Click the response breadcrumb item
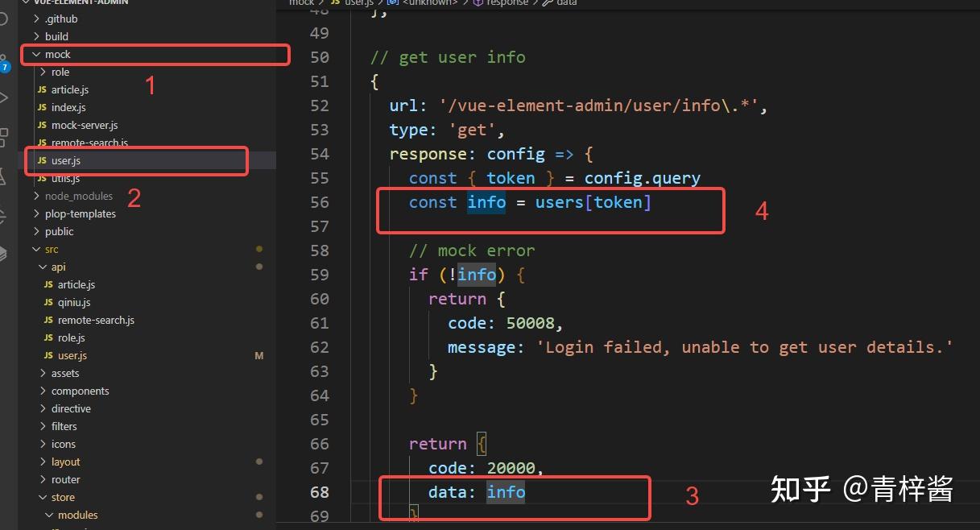Screen dimensions: 980x530 pyautogui.click(x=507, y=3)
